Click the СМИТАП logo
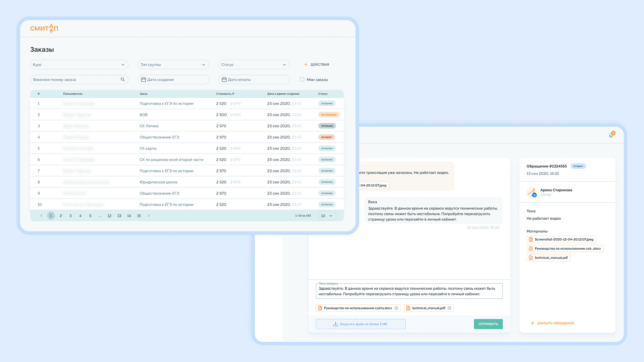This screenshot has width=644, height=362. click(x=44, y=28)
